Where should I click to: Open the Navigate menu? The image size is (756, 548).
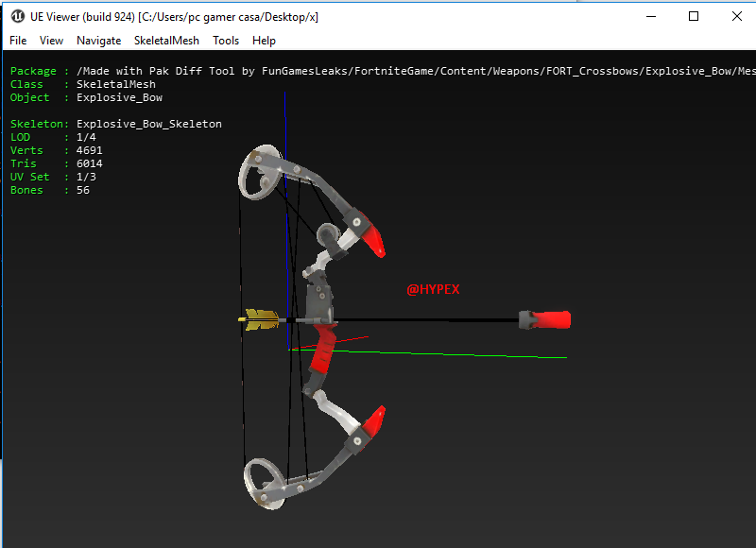point(99,41)
